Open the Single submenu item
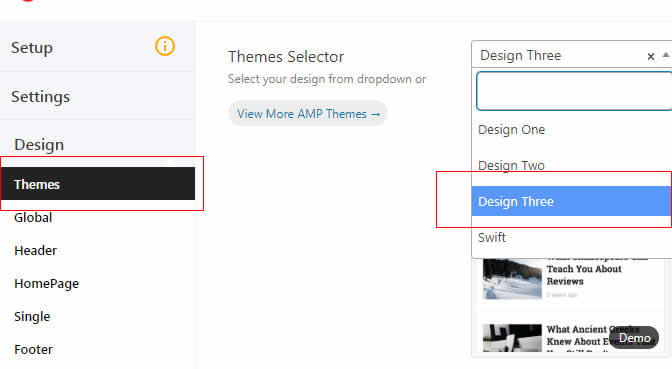This screenshot has height=369, width=672. (32, 316)
